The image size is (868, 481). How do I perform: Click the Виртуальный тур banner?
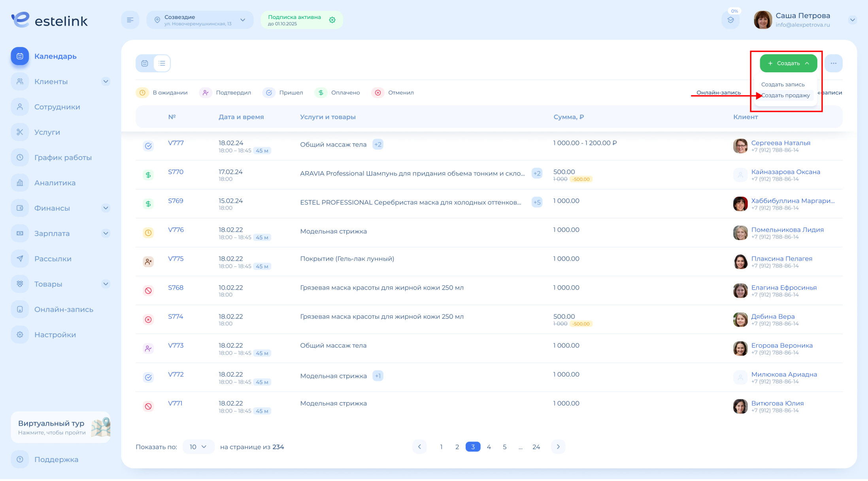click(60, 427)
